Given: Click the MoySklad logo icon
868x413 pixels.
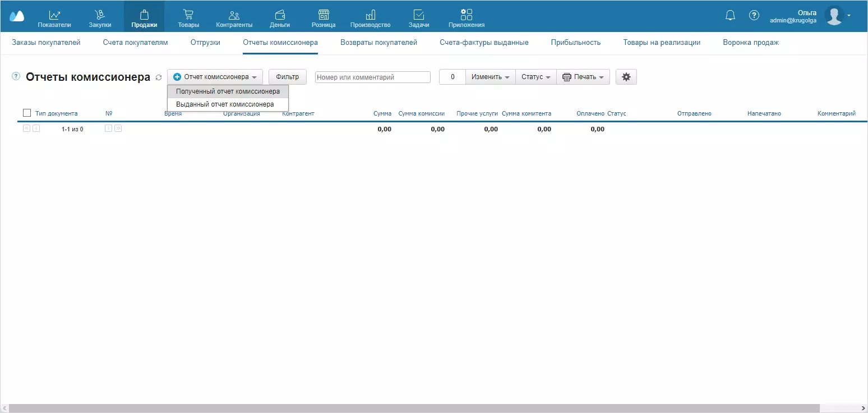Looking at the screenshot, I should 17,16.
